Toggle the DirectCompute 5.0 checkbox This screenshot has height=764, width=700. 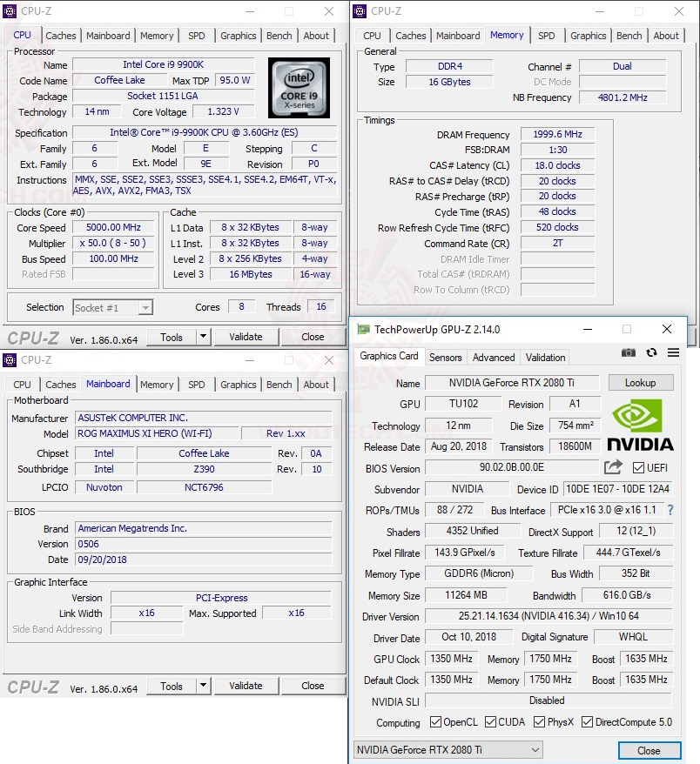point(588,721)
